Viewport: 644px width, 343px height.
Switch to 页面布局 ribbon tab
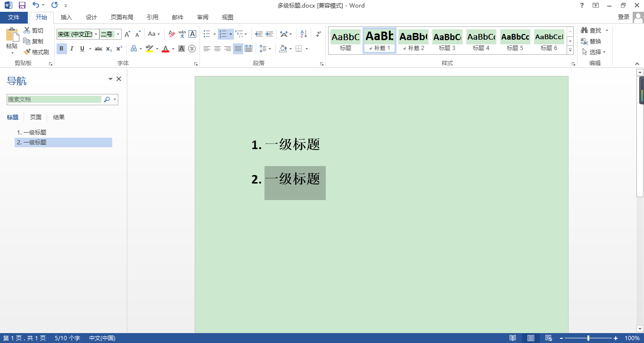point(122,17)
